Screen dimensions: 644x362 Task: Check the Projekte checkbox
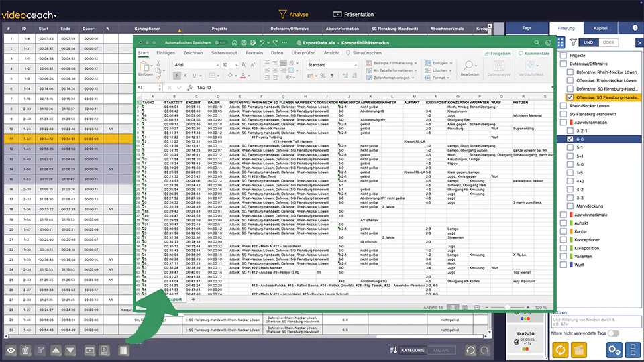pyautogui.click(x=563, y=56)
